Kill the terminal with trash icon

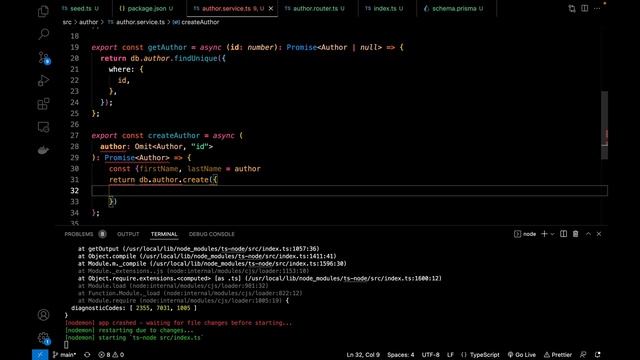coord(576,234)
